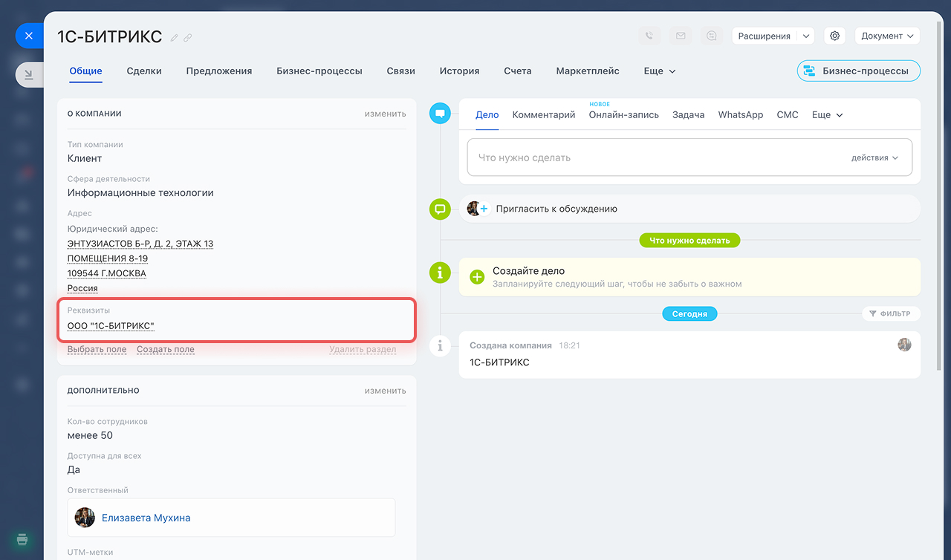Screen dimensions: 951x560
Task: Select the WhatsApp timeline tab
Action: click(741, 115)
